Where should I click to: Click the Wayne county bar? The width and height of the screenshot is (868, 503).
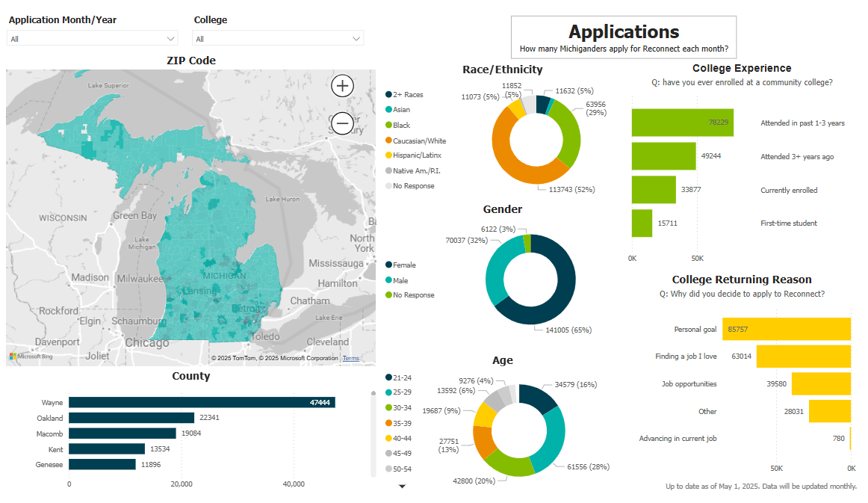click(202, 403)
